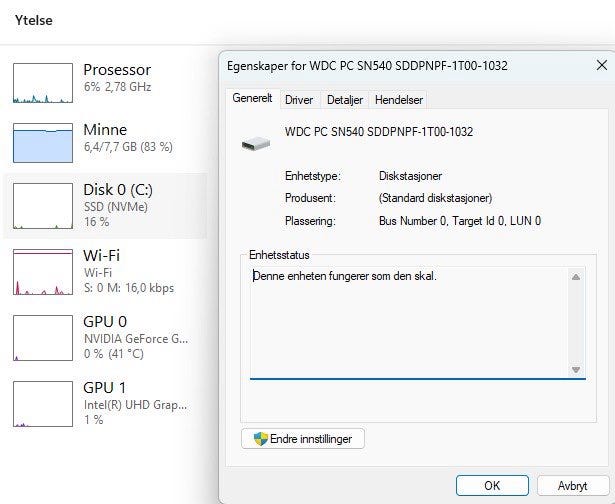The height and width of the screenshot is (504, 615).
Task: Click the 'GPU 0' label text
Action: [105, 322]
